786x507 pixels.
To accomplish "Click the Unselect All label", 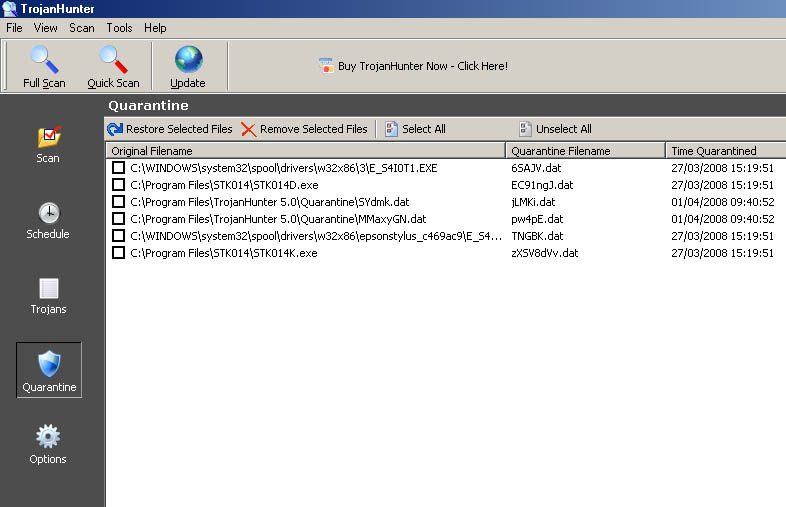I will 564,129.
